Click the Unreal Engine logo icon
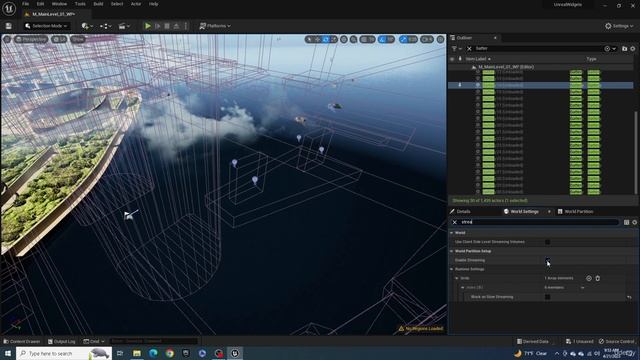Image resolution: width=640 pixels, height=360 pixels. click(9, 8)
